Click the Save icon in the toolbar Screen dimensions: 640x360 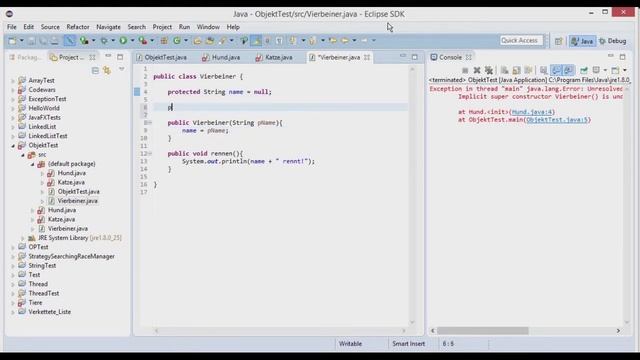(31, 41)
